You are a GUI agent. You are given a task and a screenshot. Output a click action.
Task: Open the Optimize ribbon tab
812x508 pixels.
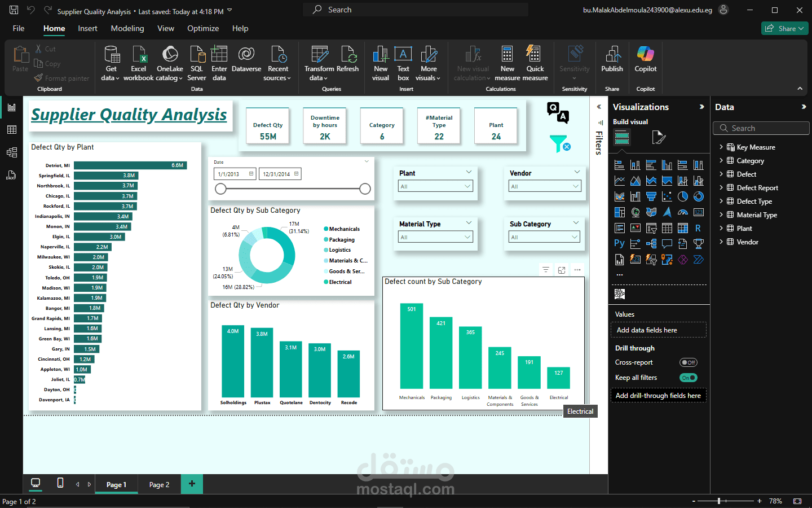coord(203,28)
